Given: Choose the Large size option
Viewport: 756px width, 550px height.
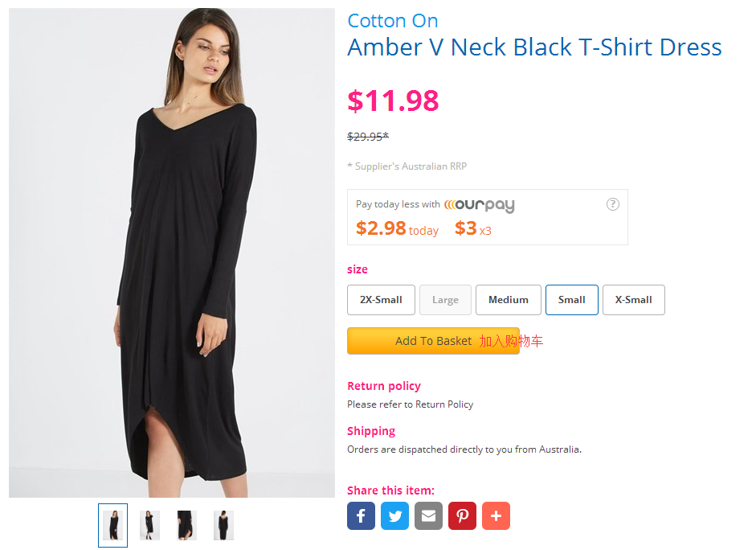Looking at the screenshot, I should click(445, 300).
